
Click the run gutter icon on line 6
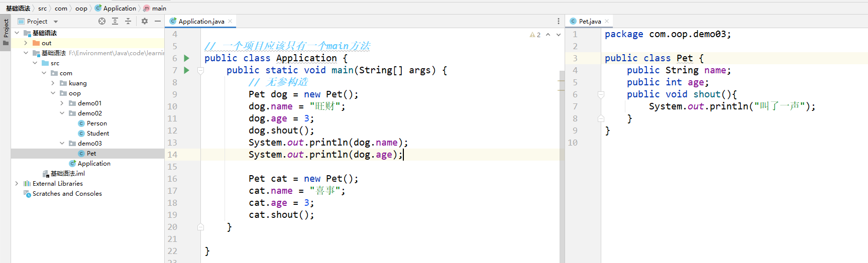point(186,58)
